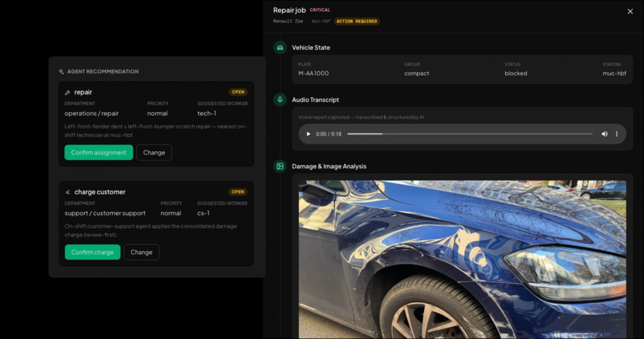Select the group value compact

(417, 74)
